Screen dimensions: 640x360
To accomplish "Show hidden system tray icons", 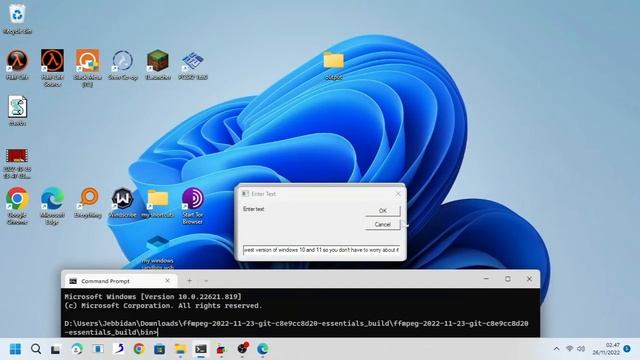I will coord(556,349).
